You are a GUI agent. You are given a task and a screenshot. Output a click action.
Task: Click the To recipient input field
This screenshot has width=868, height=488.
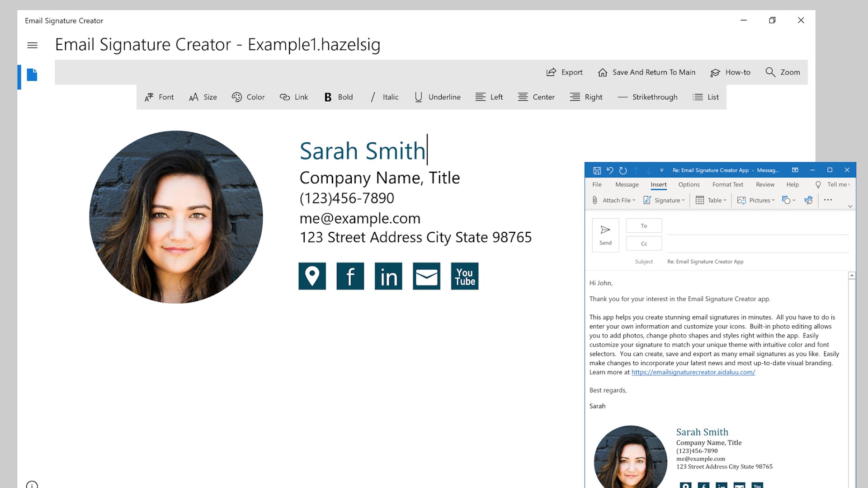pos(757,226)
